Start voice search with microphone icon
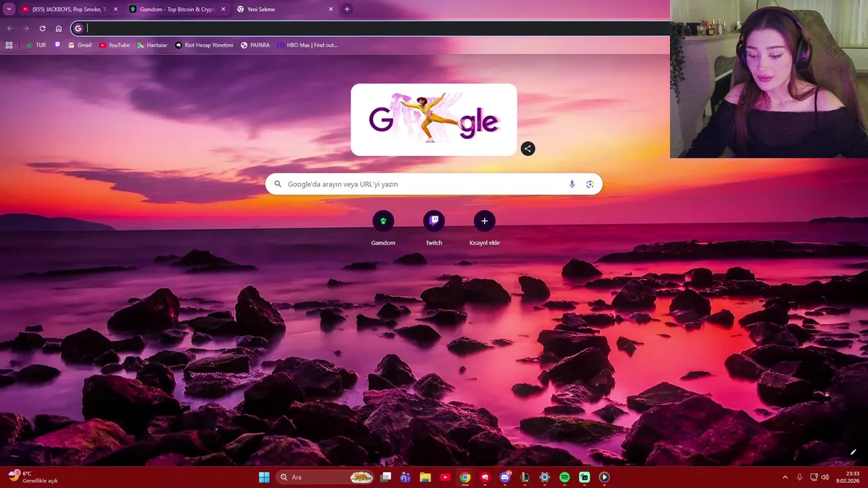 point(572,184)
